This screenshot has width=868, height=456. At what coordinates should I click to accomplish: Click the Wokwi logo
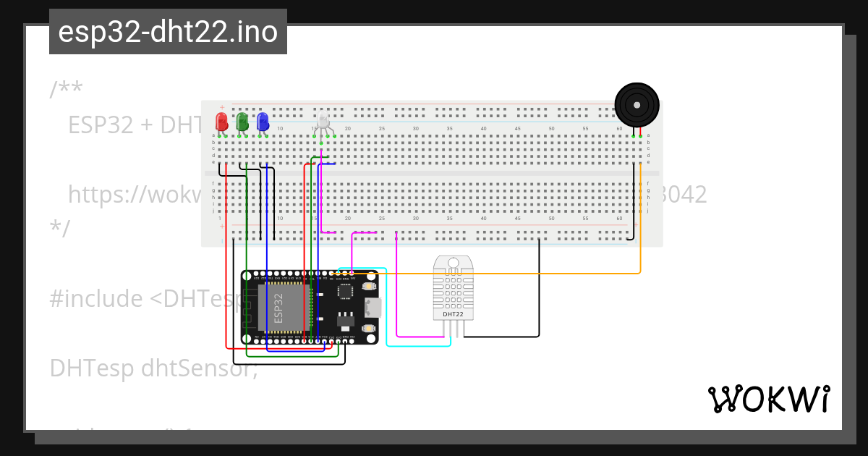pos(768,399)
